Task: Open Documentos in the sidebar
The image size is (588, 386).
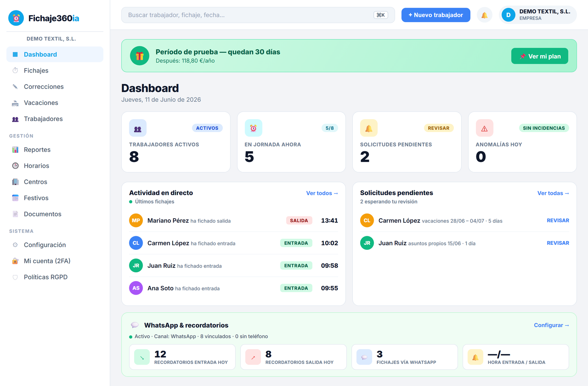Action: click(55, 214)
